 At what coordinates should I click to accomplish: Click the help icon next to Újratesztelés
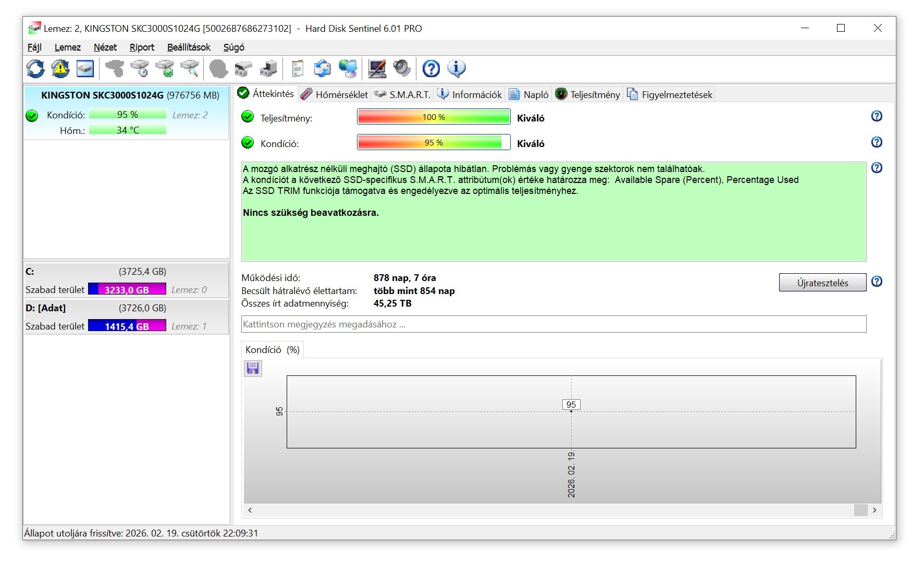pyautogui.click(x=877, y=282)
